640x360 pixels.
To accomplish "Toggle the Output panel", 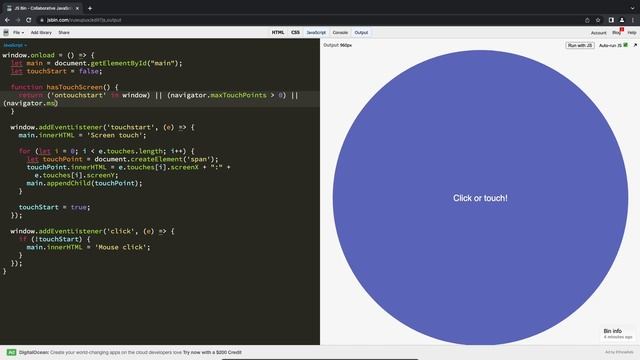I will tap(361, 32).
